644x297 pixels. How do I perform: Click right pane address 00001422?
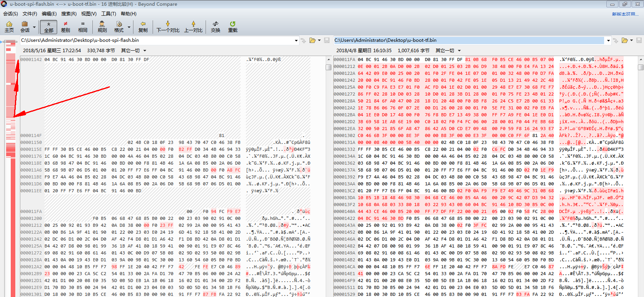click(344, 218)
